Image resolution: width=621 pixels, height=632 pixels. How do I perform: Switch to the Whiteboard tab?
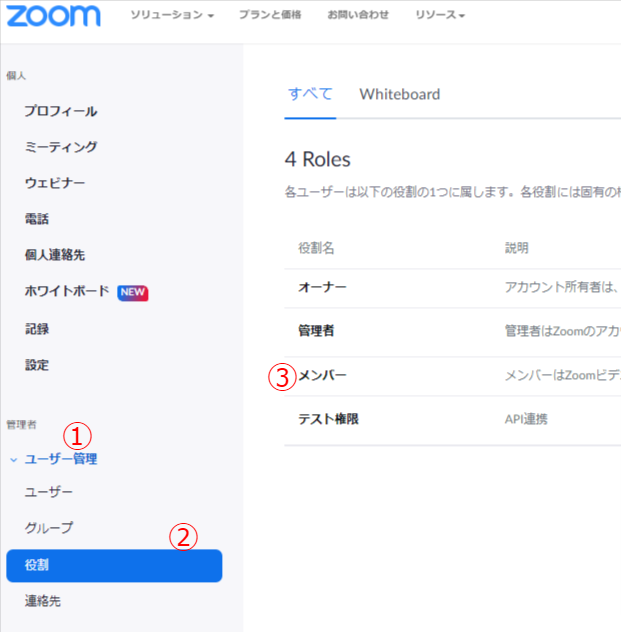click(400, 94)
